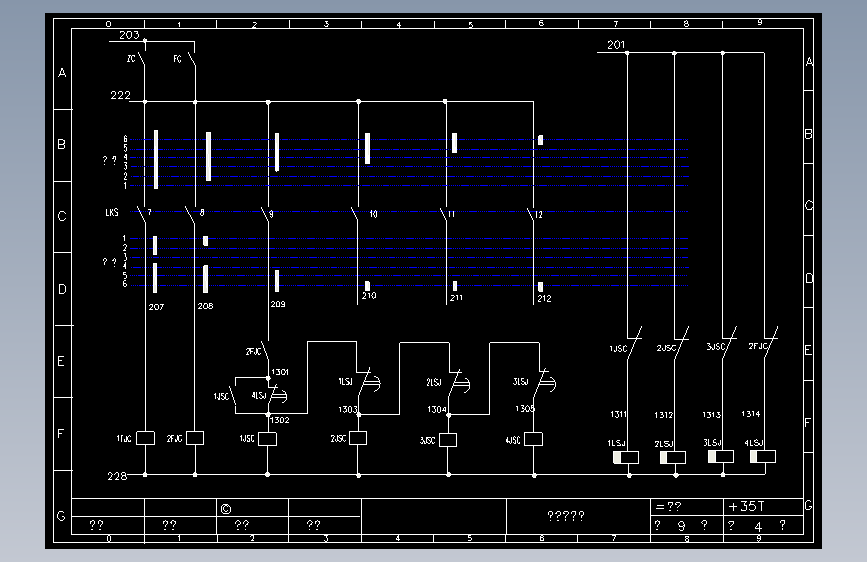Select the ZC contact label
Viewport: 867px width, 562px height.
(x=131, y=59)
